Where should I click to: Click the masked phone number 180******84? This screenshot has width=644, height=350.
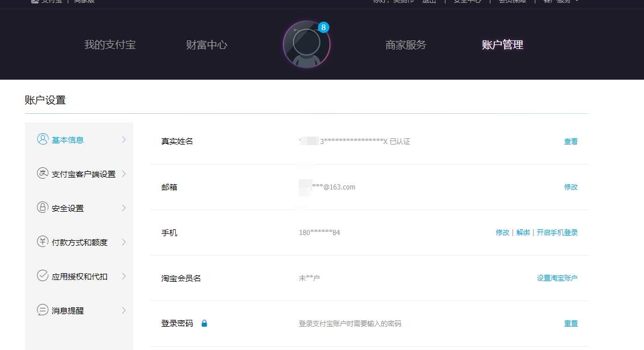pyautogui.click(x=320, y=233)
